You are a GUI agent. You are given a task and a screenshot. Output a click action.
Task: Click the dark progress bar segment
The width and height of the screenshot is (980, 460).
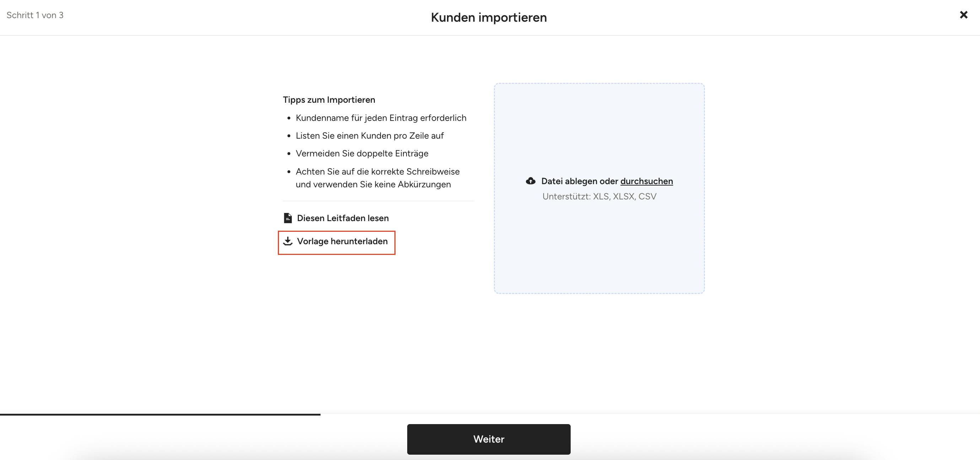pyautogui.click(x=160, y=414)
